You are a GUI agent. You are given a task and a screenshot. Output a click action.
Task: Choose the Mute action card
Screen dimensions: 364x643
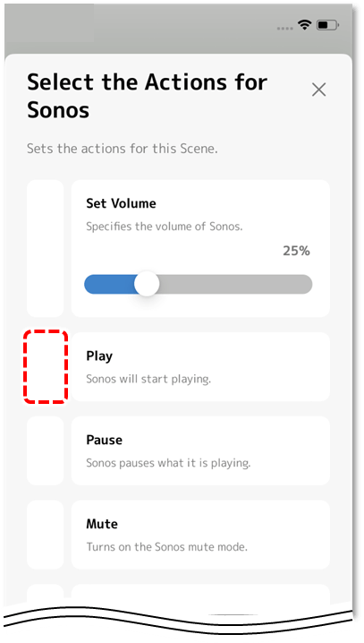click(200, 535)
